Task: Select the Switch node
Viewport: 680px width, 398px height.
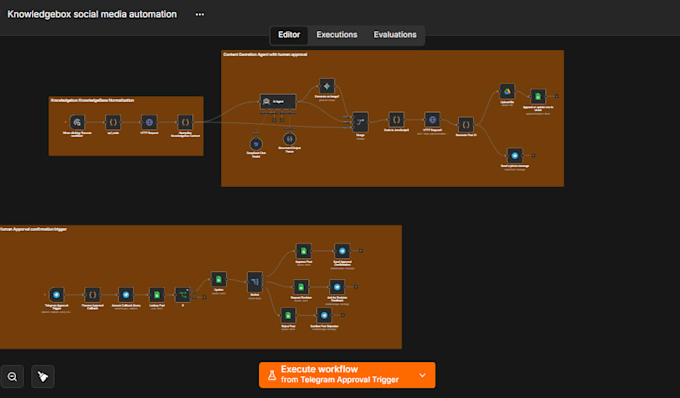Action: pyautogui.click(x=255, y=282)
